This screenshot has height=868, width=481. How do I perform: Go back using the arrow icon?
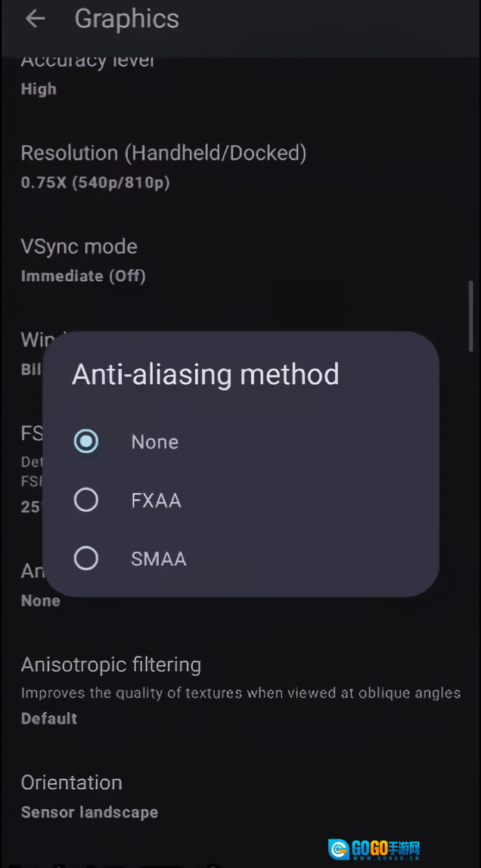pos(35,20)
